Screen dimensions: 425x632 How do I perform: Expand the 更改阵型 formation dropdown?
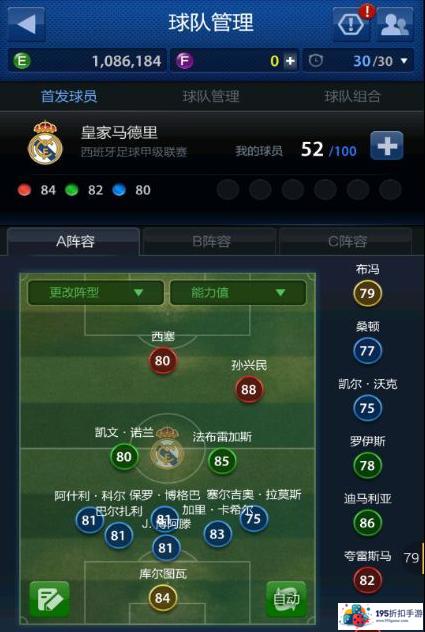tap(96, 292)
